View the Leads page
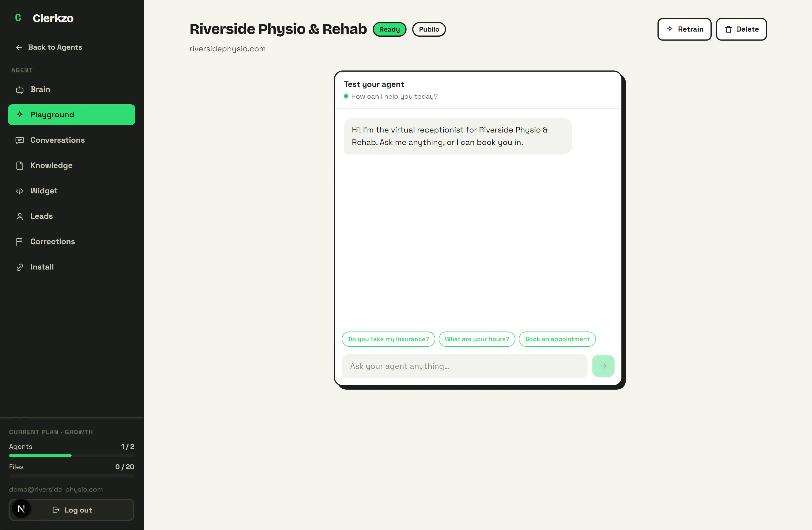 (72, 216)
